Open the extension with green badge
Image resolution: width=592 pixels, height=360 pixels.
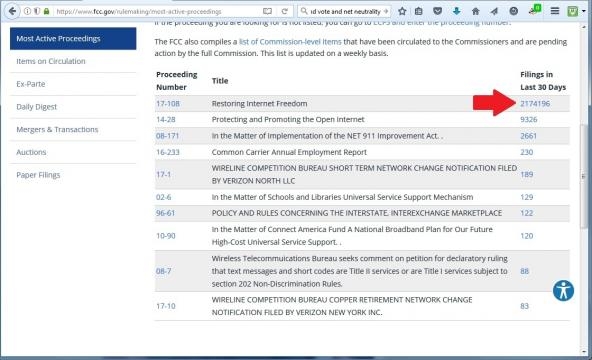(x=534, y=10)
